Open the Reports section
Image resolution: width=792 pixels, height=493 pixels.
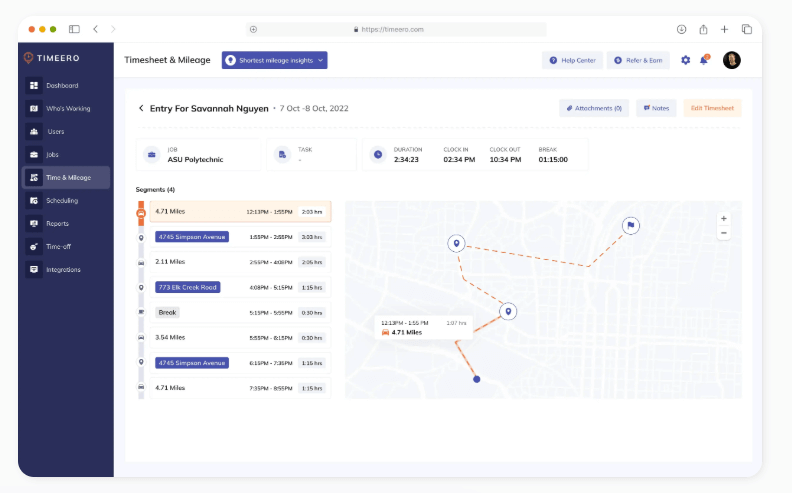click(58, 223)
